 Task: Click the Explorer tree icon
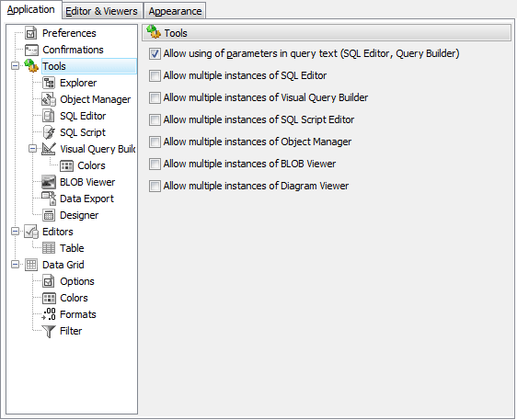(49, 83)
